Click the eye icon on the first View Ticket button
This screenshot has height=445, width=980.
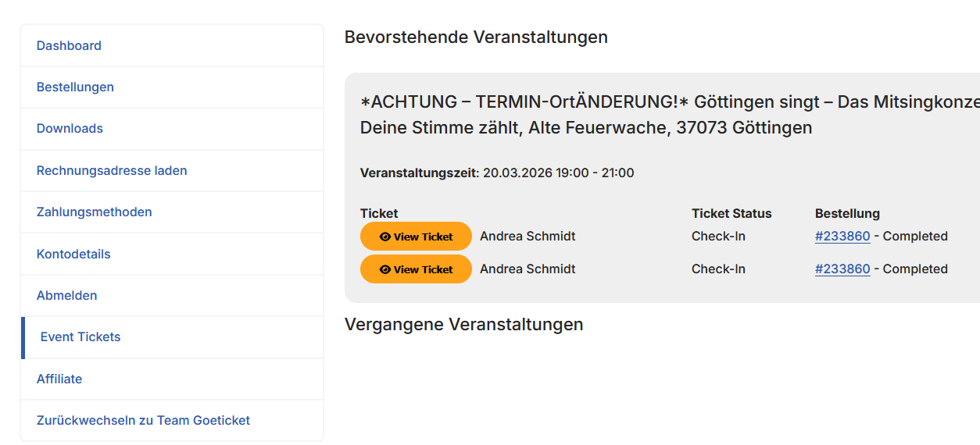click(384, 237)
